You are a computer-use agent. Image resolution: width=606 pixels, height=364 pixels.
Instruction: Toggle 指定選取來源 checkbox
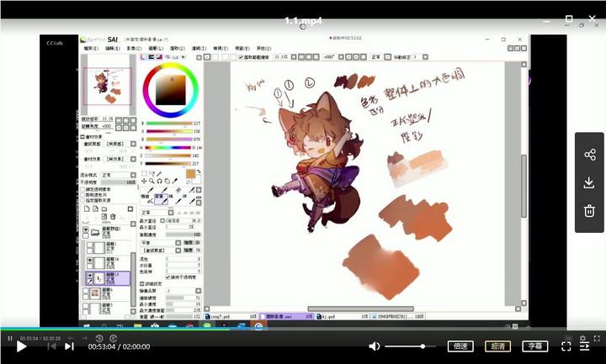pos(82,200)
